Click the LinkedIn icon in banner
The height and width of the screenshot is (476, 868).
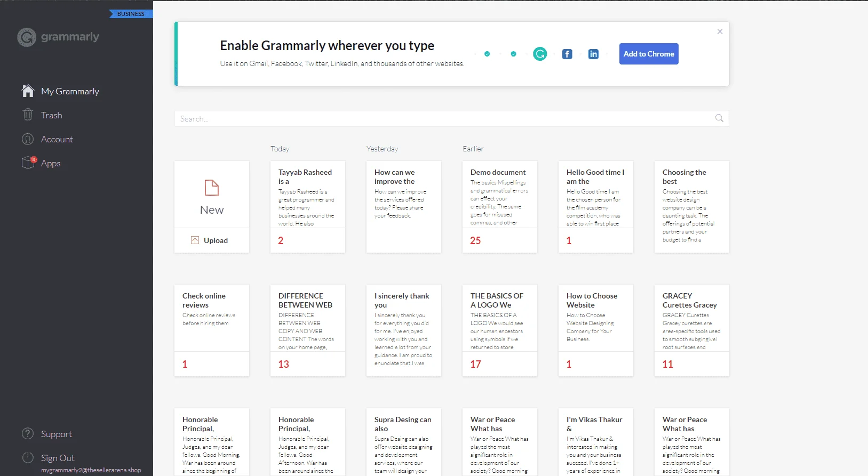point(593,54)
